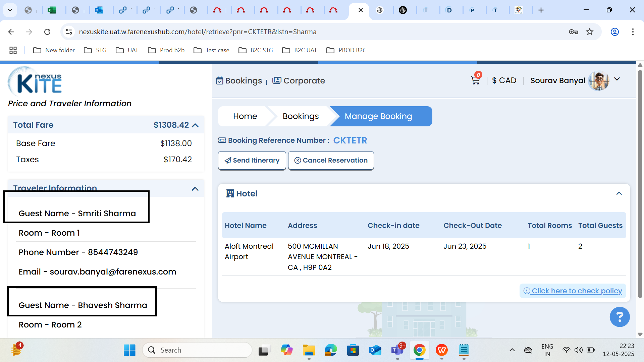
Task: Switch to the Outlook browser tab
Action: click(x=99, y=10)
